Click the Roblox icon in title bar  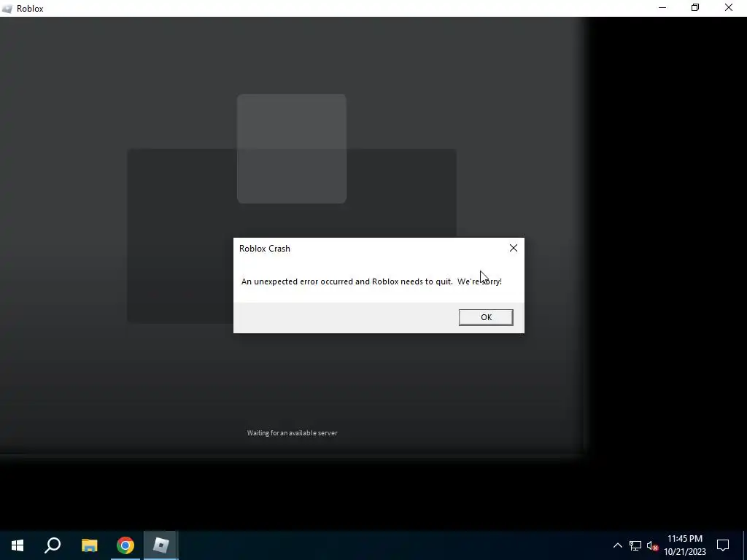pos(7,9)
